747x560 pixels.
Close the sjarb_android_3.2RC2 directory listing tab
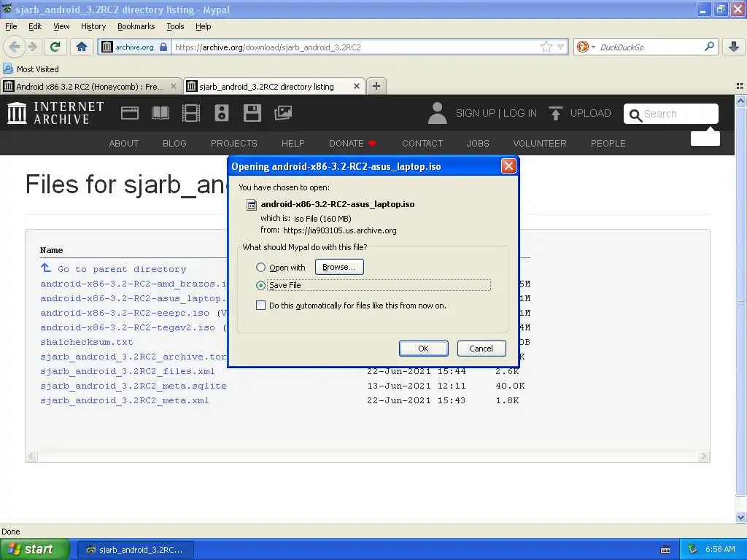pos(356,86)
